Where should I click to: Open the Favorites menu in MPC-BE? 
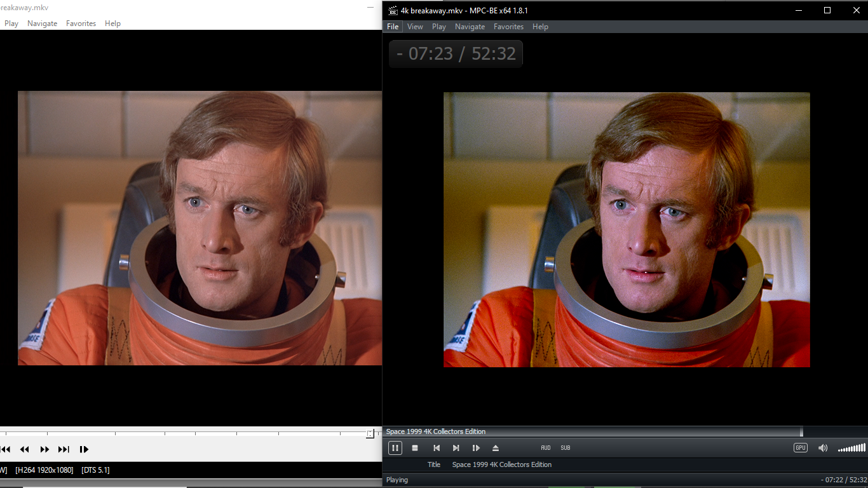coord(508,27)
